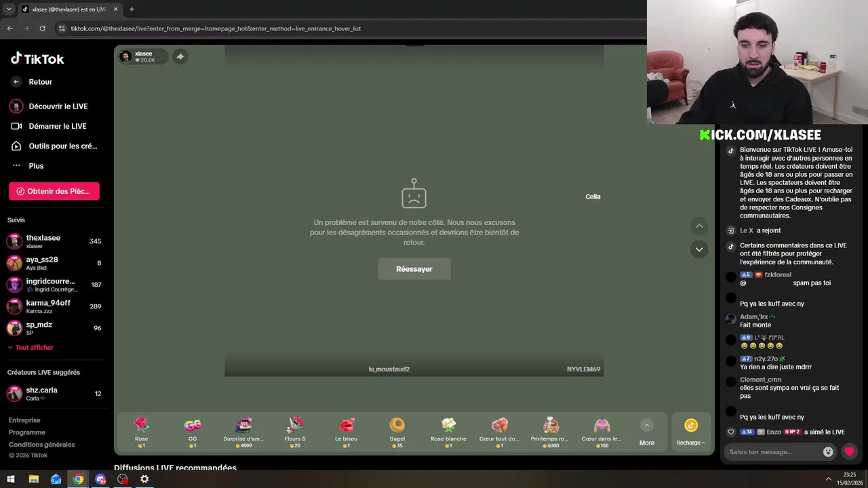Open the Programme footer link

click(27, 432)
